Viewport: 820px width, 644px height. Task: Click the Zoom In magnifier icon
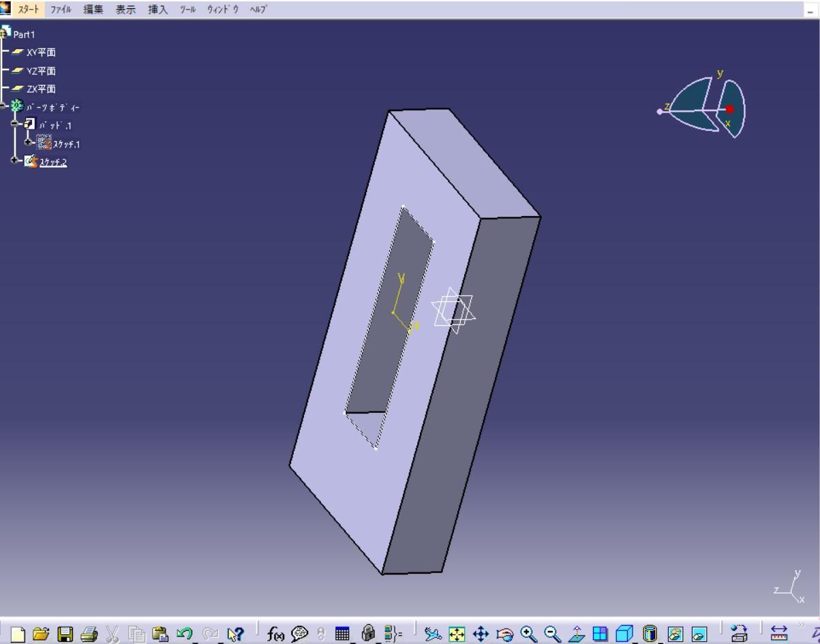point(528,634)
